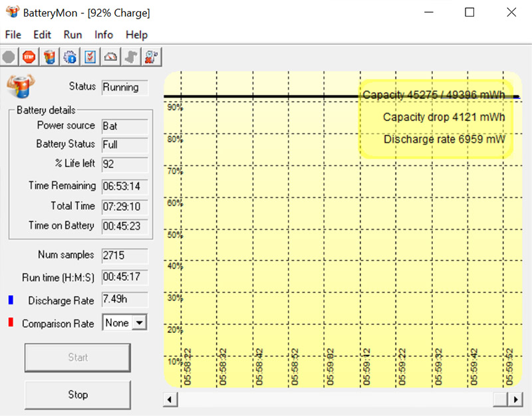Image resolution: width=532 pixels, height=416 pixels.
Task: Click the BatteryMon logo beside Status
Action: click(x=21, y=87)
